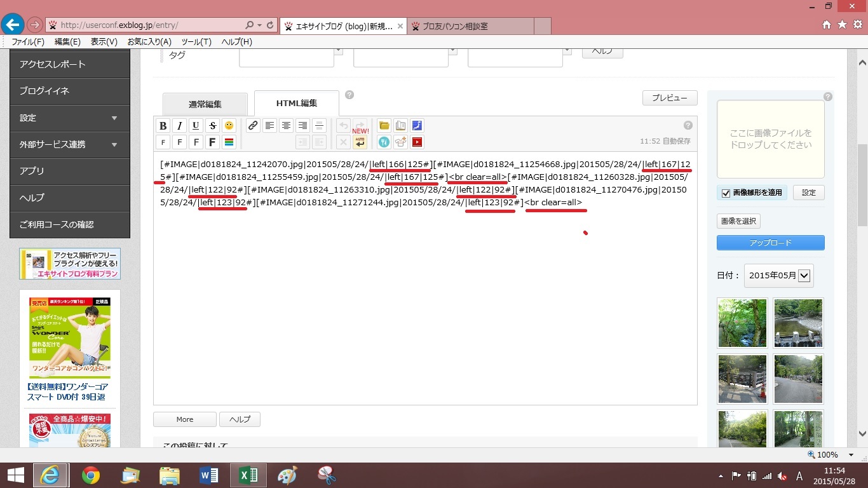Screen dimensions: 868x488
Task: Click the More button below editor
Action: (x=185, y=419)
